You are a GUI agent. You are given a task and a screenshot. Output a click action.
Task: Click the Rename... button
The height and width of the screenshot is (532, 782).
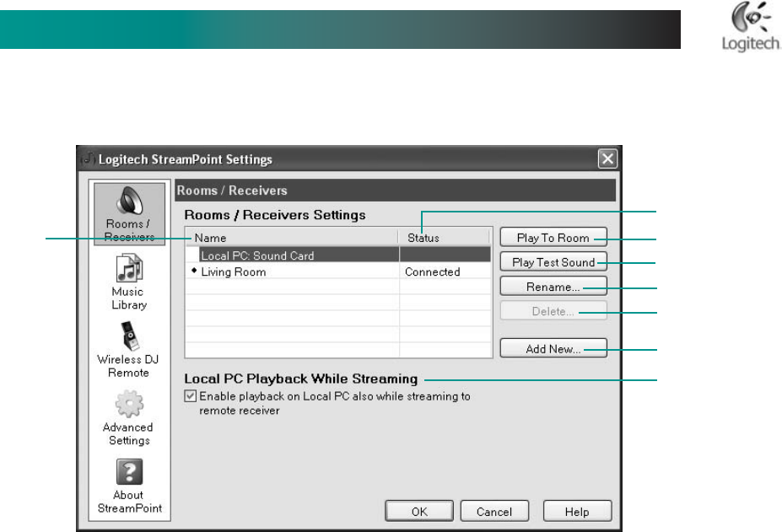[x=553, y=287]
